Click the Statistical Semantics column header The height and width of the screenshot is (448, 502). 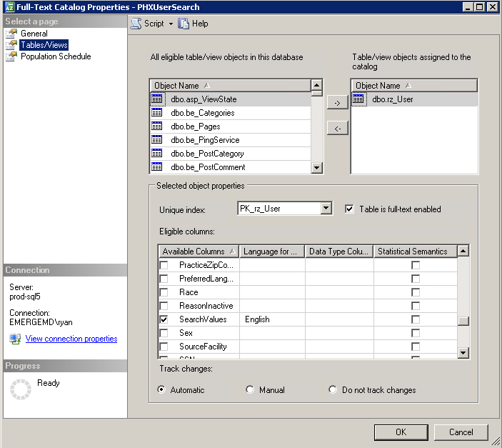click(415, 252)
